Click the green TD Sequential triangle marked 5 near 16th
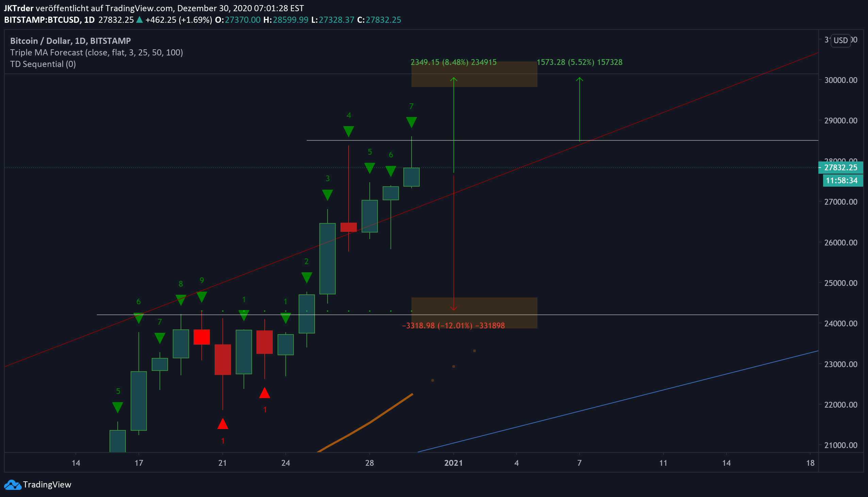The image size is (868, 497). tap(117, 407)
